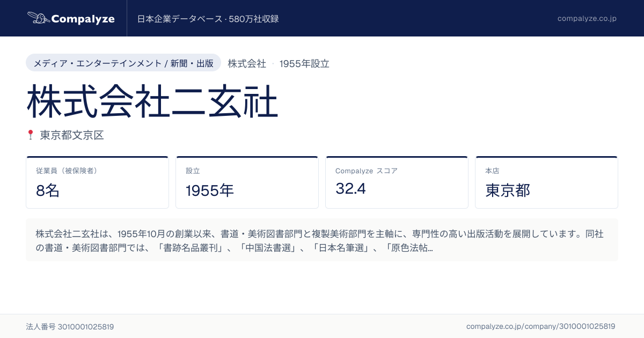This screenshot has width=644, height=338.
Task: Click the 株式会社 company type label
Action: point(247,63)
